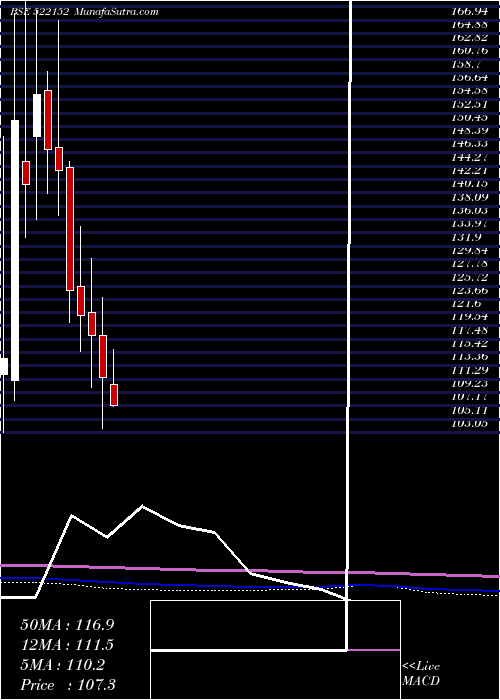Click the tall white candlestick near left edge
500x700 pixels.
15,250
